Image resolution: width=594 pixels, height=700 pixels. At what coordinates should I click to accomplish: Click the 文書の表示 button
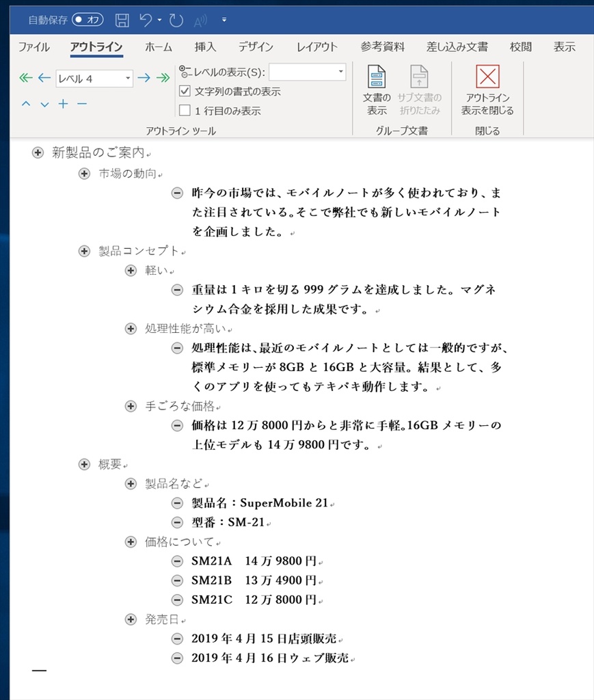[x=377, y=90]
